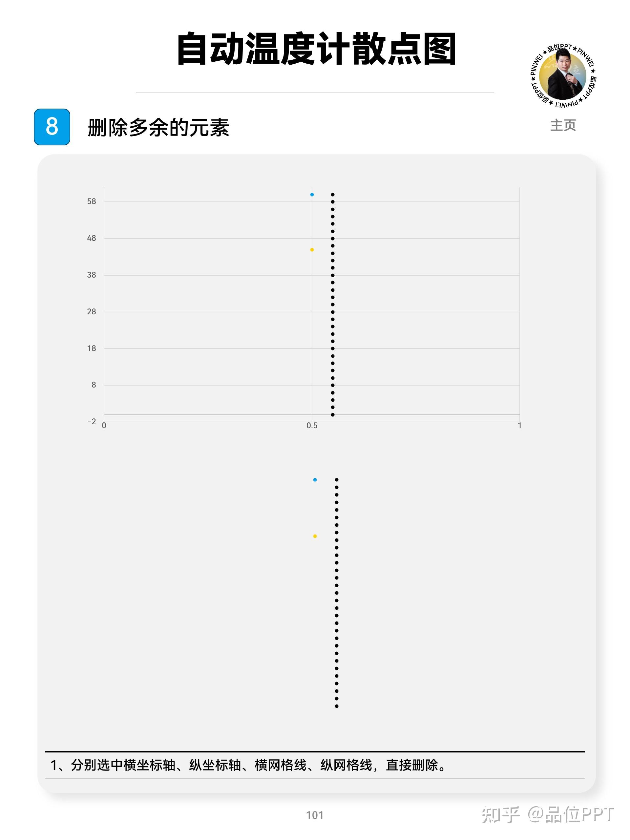Image resolution: width=630 pixels, height=840 pixels.
Task: Select the yellow dot in upper chart
Action: point(312,250)
